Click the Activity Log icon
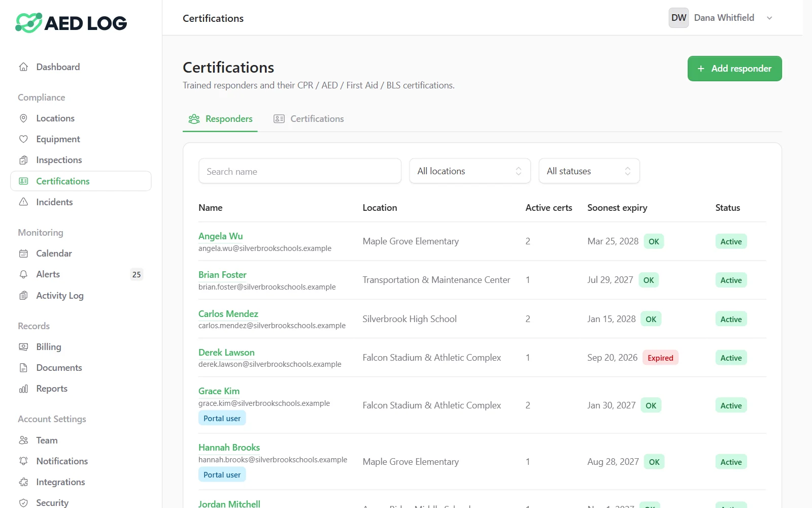This screenshot has width=812, height=508. [23, 296]
